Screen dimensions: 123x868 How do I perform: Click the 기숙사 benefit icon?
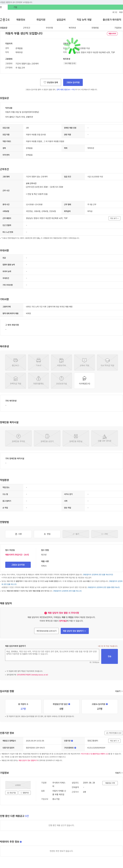[x=39, y=363]
